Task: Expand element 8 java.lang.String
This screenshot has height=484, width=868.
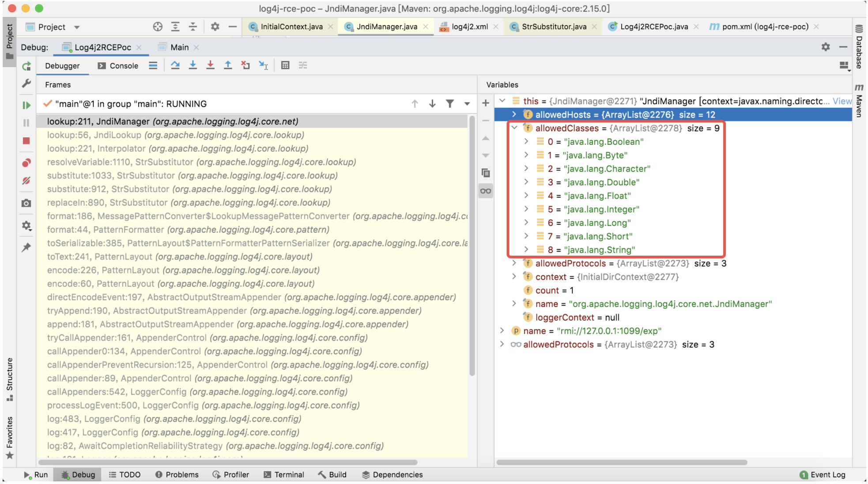Action: [x=526, y=250]
